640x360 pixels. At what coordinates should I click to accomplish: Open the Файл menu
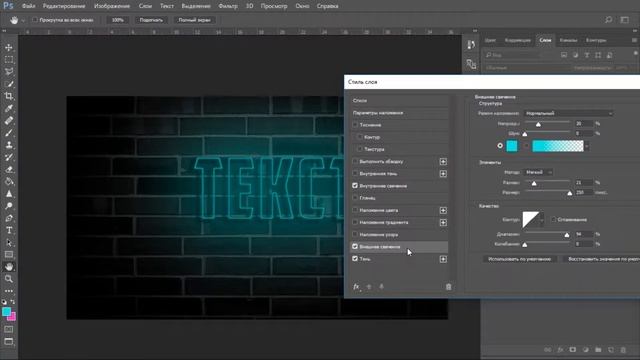point(28,6)
